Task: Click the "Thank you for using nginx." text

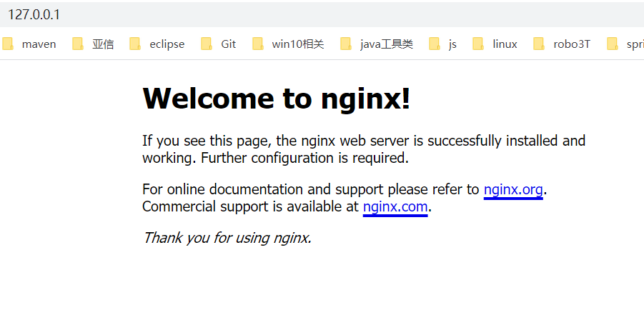Action: 227,238
